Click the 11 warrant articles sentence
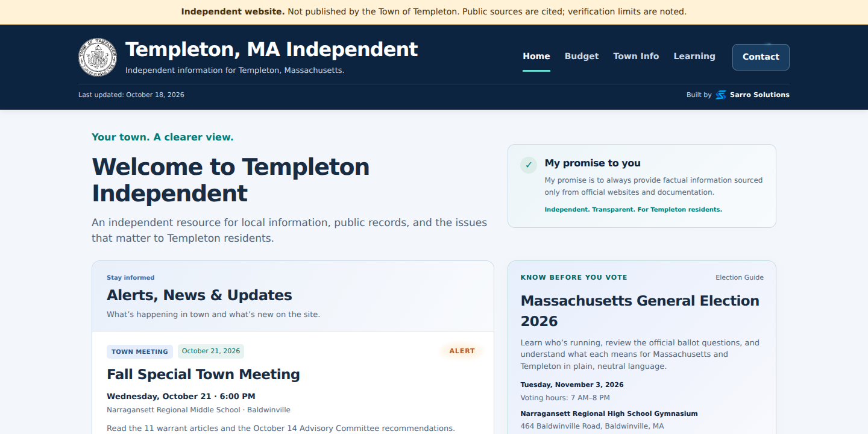The image size is (868, 434). coord(281,429)
